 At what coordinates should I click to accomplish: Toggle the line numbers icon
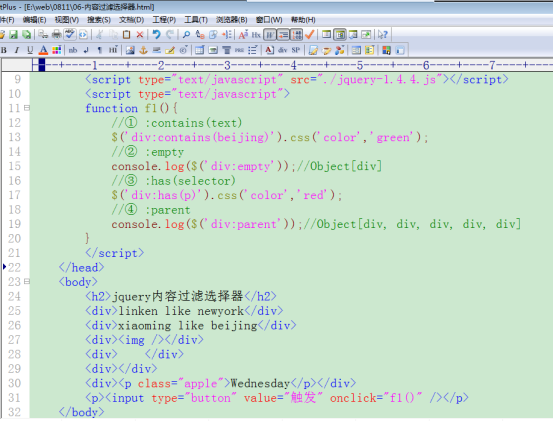296,34
